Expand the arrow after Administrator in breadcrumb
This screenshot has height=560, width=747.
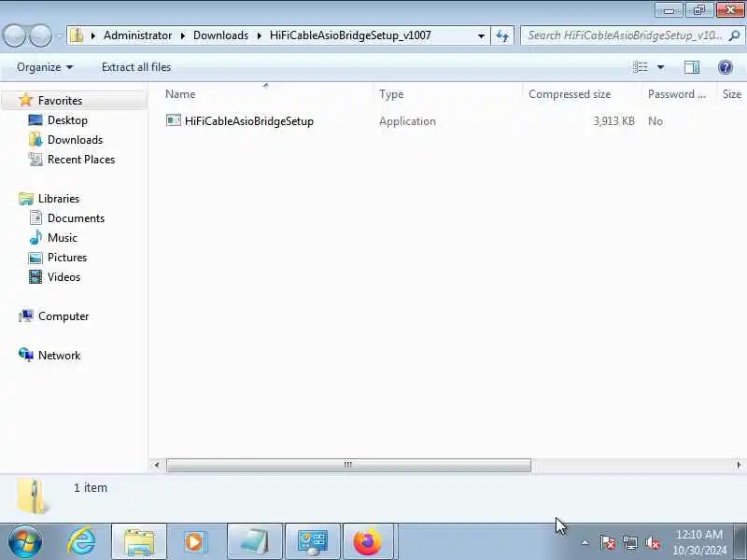[x=182, y=35]
